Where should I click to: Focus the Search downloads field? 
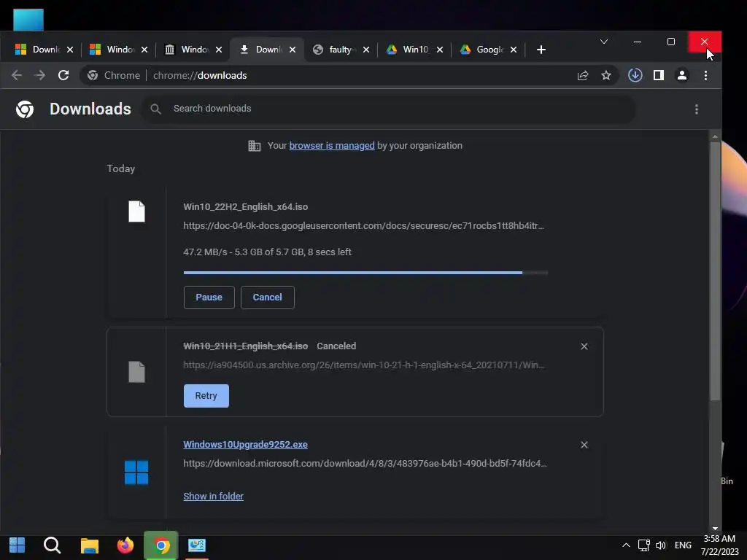tap(388, 109)
